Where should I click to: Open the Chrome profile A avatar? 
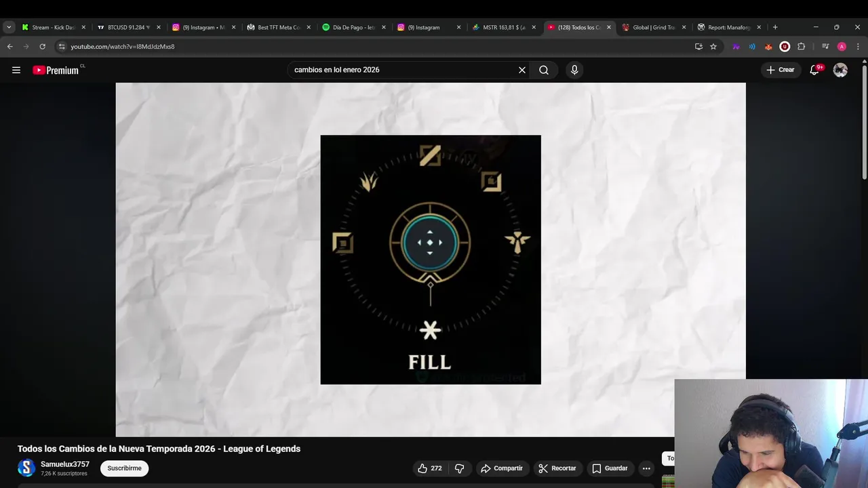coord(842,47)
